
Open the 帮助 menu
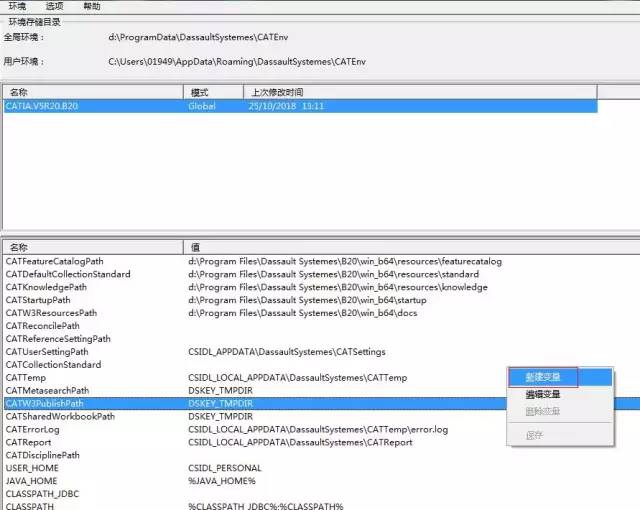click(91, 6)
